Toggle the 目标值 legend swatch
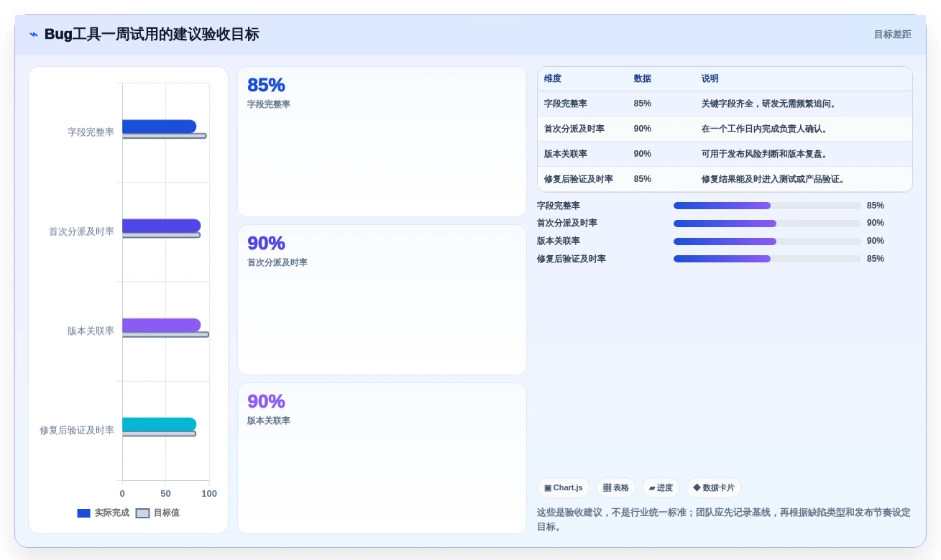The image size is (941, 560). pos(142,513)
